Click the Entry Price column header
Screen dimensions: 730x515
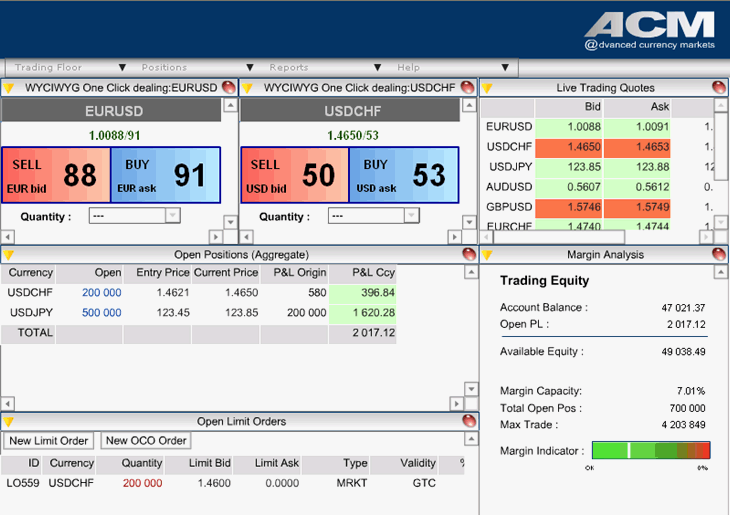(x=157, y=273)
